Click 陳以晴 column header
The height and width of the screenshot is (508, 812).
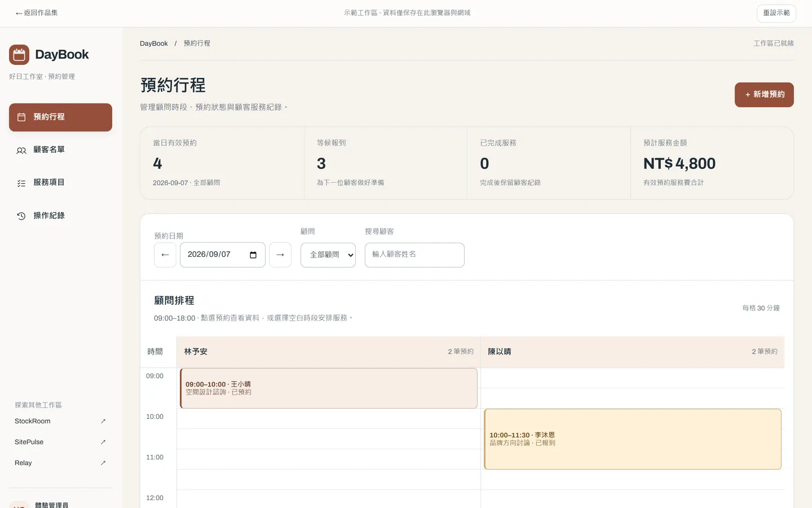click(x=632, y=352)
